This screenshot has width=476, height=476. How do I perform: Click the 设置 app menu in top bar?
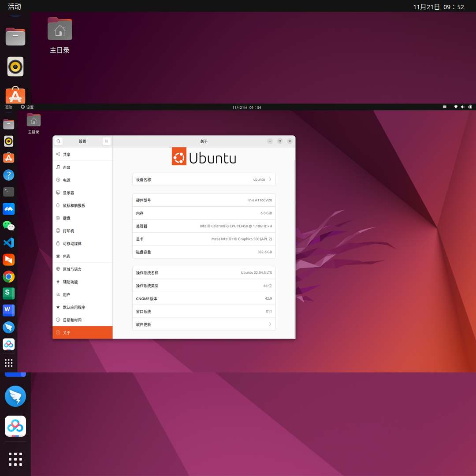pyautogui.click(x=27, y=107)
